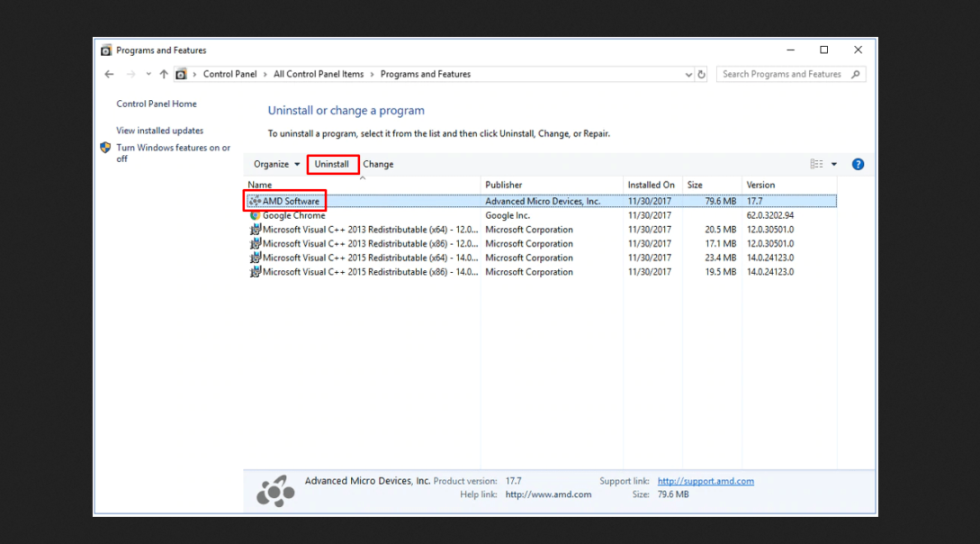Click the Change toolbar button
980x544 pixels.
[x=378, y=164]
